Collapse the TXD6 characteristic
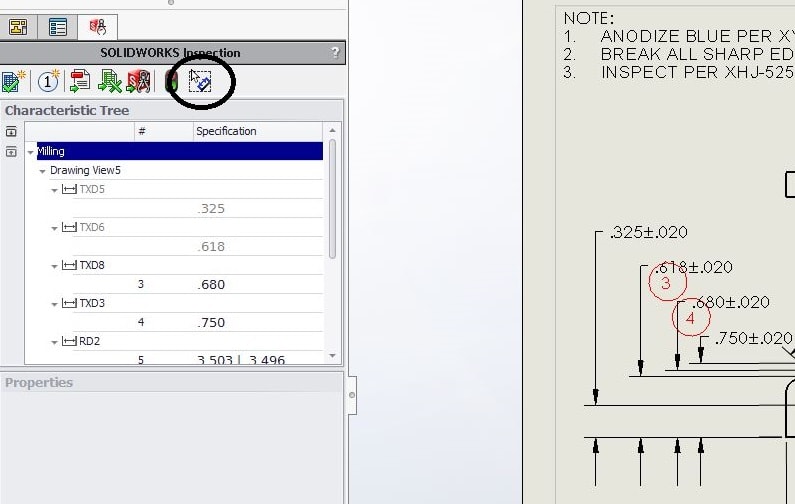Image resolution: width=795 pixels, height=504 pixels. pos(54,229)
